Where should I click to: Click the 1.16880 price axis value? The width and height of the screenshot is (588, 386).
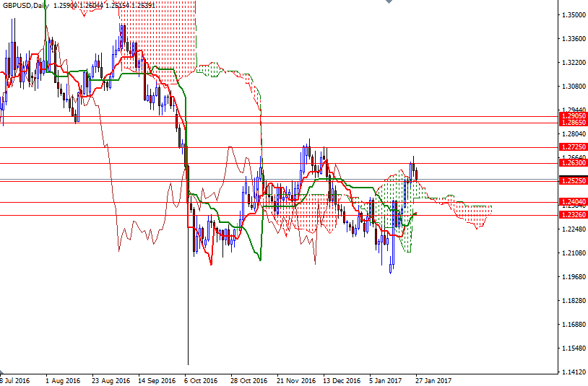point(574,324)
